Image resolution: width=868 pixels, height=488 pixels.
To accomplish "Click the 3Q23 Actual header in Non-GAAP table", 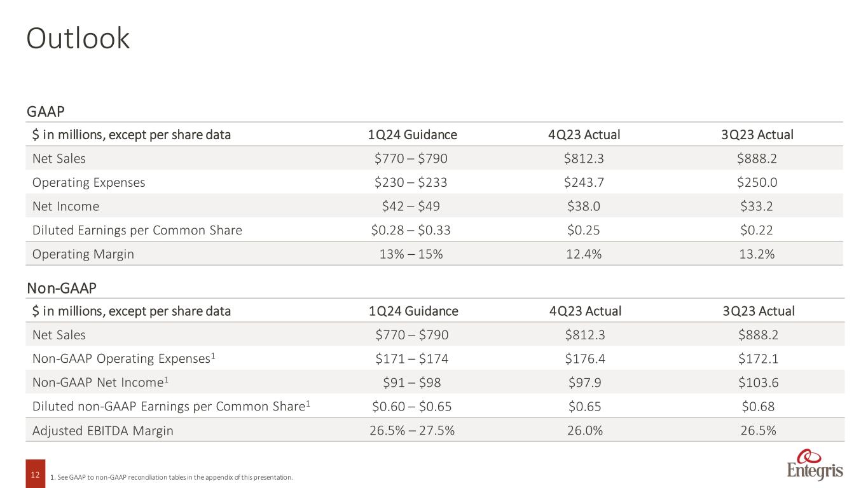I will (x=757, y=311).
